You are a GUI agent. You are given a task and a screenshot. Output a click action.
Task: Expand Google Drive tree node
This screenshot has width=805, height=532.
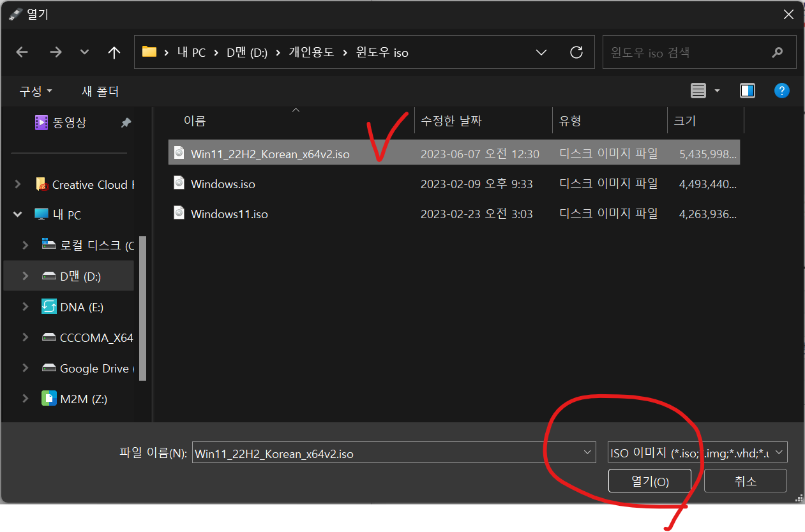pos(26,368)
